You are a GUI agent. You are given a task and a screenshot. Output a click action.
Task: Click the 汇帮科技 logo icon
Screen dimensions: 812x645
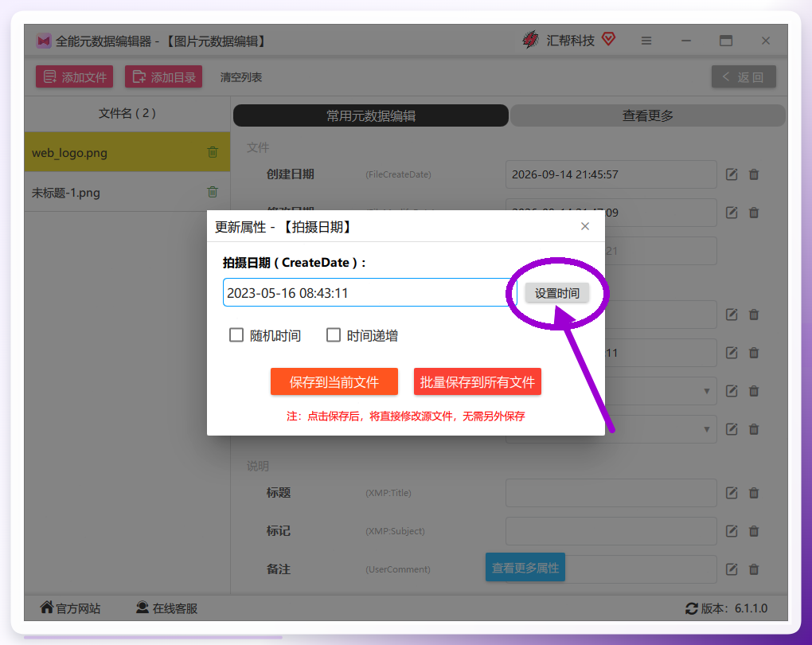click(x=530, y=40)
